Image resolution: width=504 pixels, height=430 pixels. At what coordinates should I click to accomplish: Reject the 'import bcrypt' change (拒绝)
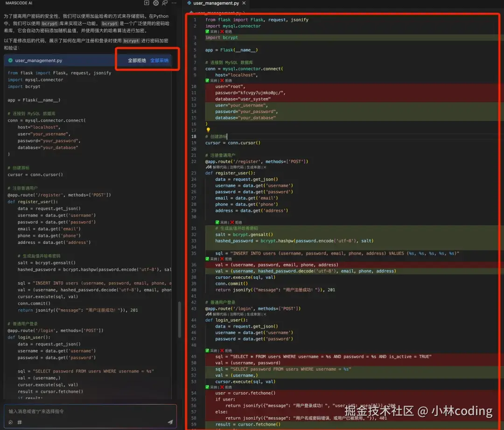click(226, 31)
